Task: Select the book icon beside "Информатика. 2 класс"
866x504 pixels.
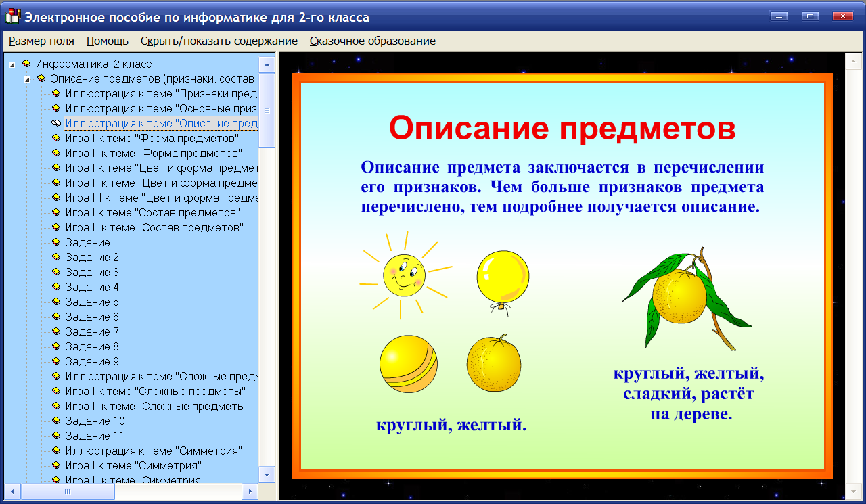Action: pyautogui.click(x=26, y=64)
